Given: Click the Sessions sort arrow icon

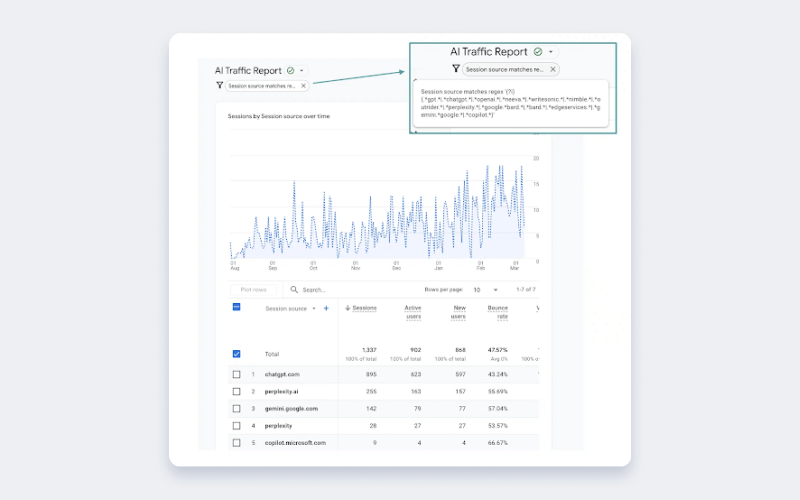Looking at the screenshot, I should pyautogui.click(x=347, y=308).
